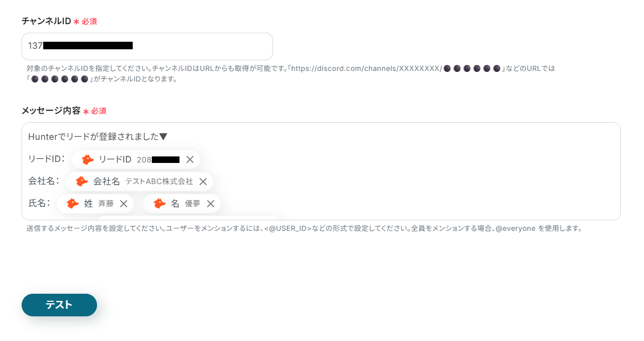Select the 名 chip label

[175, 204]
